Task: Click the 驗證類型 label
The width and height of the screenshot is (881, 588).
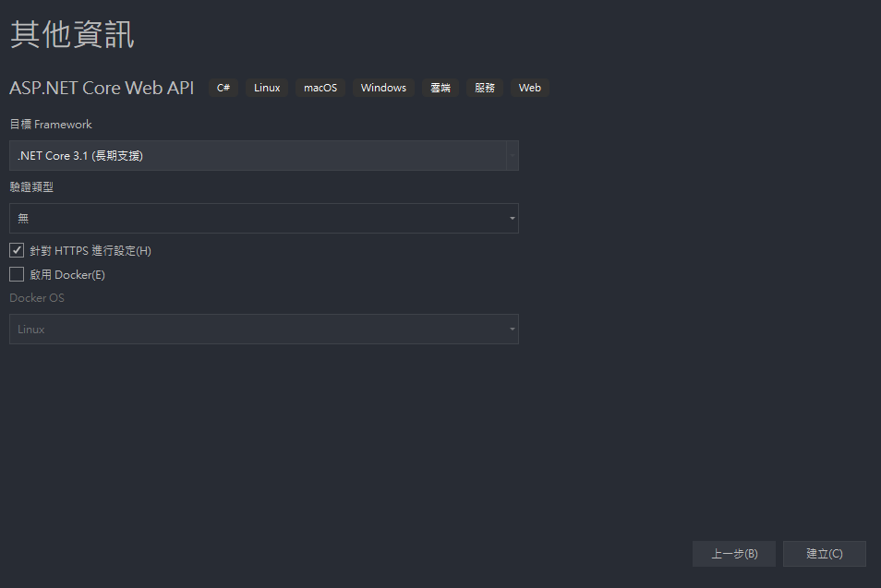Action: coord(31,187)
